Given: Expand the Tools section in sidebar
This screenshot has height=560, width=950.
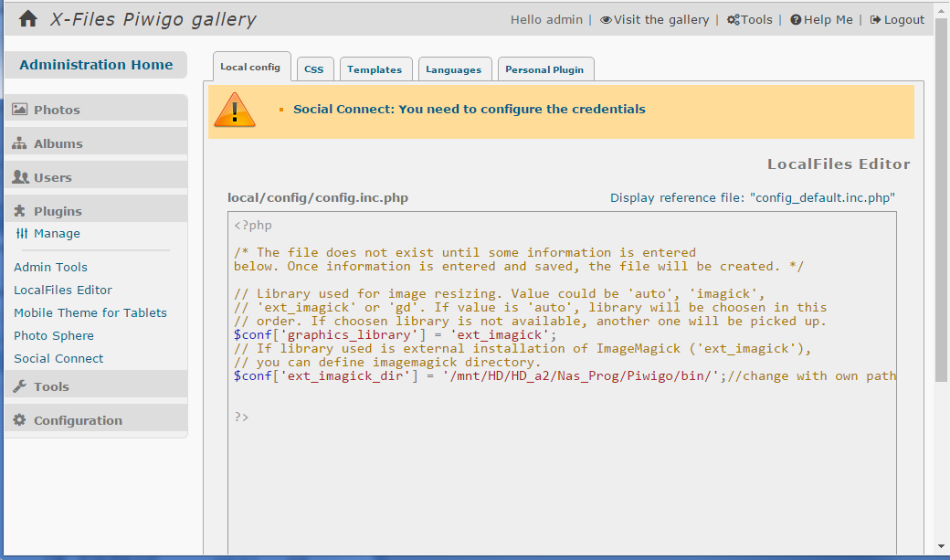Looking at the screenshot, I should [x=51, y=386].
